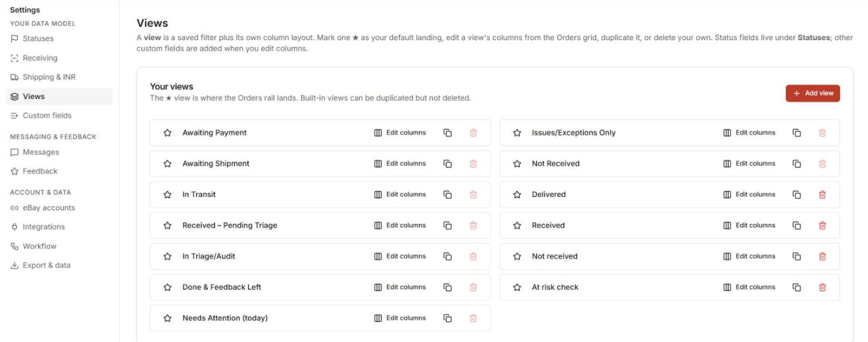Edit columns for Delivered view
The width and height of the screenshot is (868, 342).
point(750,195)
